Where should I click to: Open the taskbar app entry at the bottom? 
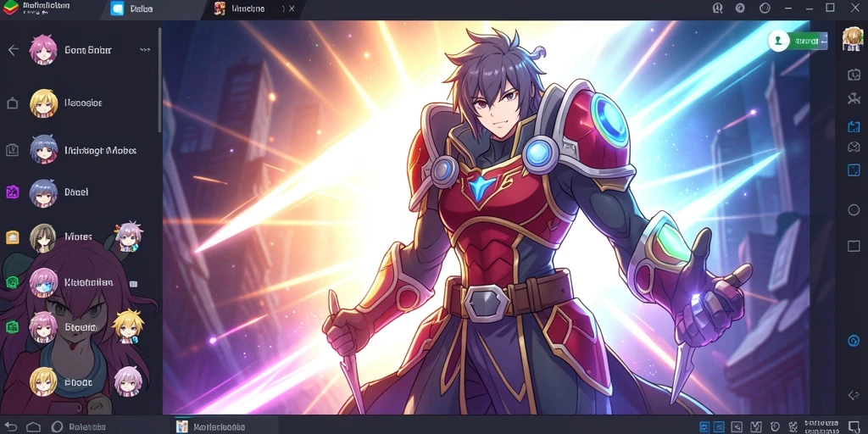coord(210,426)
